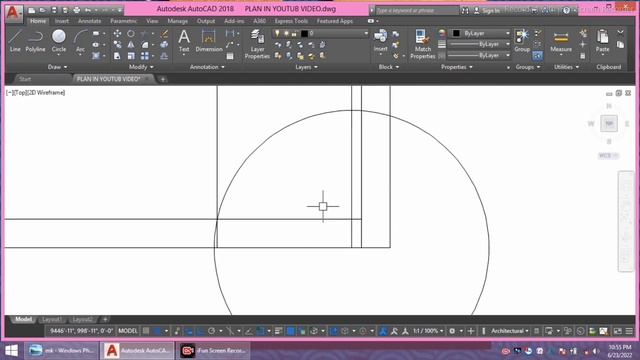Open Windows Start menu

11,351
